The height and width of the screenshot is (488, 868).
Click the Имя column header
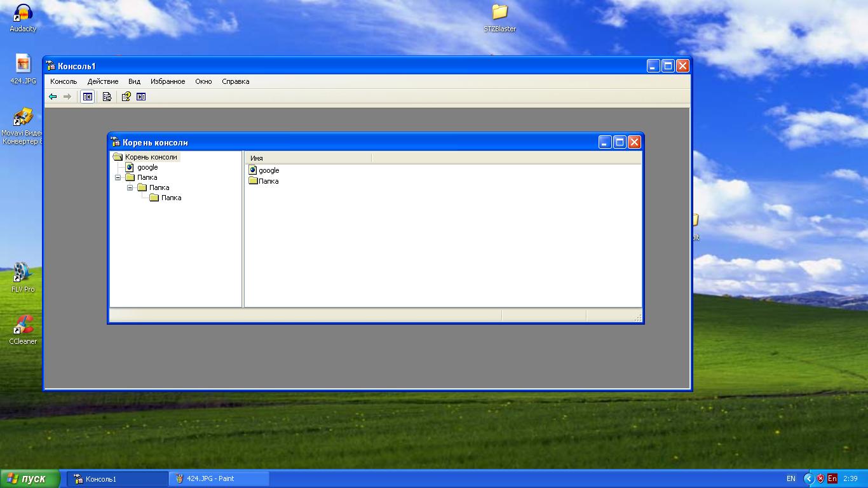pyautogui.click(x=308, y=158)
